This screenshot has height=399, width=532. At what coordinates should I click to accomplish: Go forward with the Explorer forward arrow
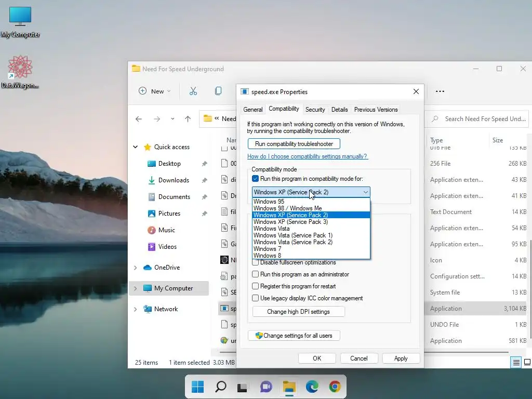(157, 119)
